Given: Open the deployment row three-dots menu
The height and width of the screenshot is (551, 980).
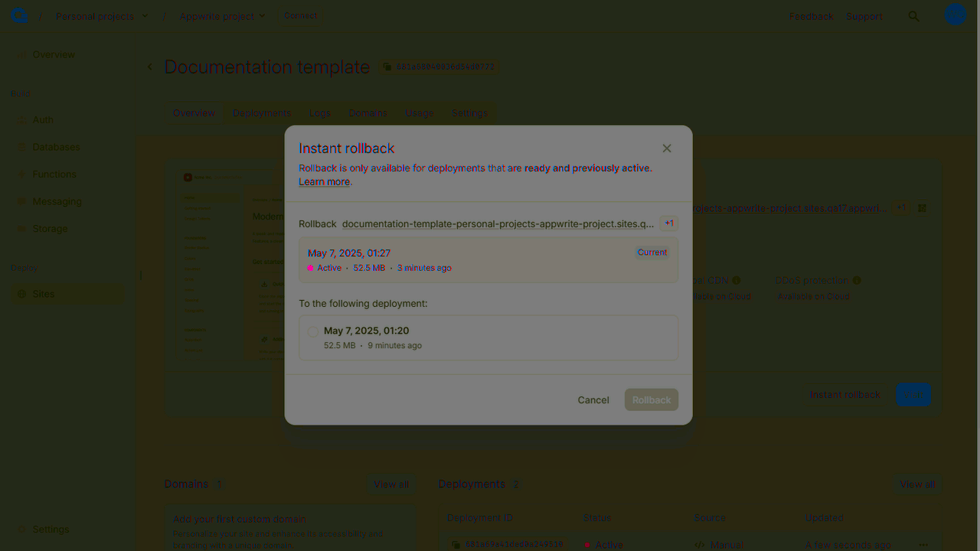Looking at the screenshot, I should click(x=923, y=545).
